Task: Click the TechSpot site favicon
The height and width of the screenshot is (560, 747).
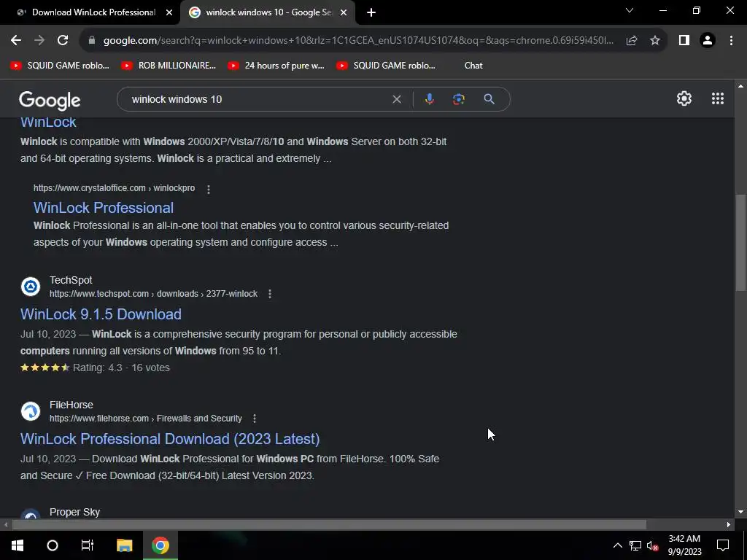Action: tap(31, 287)
